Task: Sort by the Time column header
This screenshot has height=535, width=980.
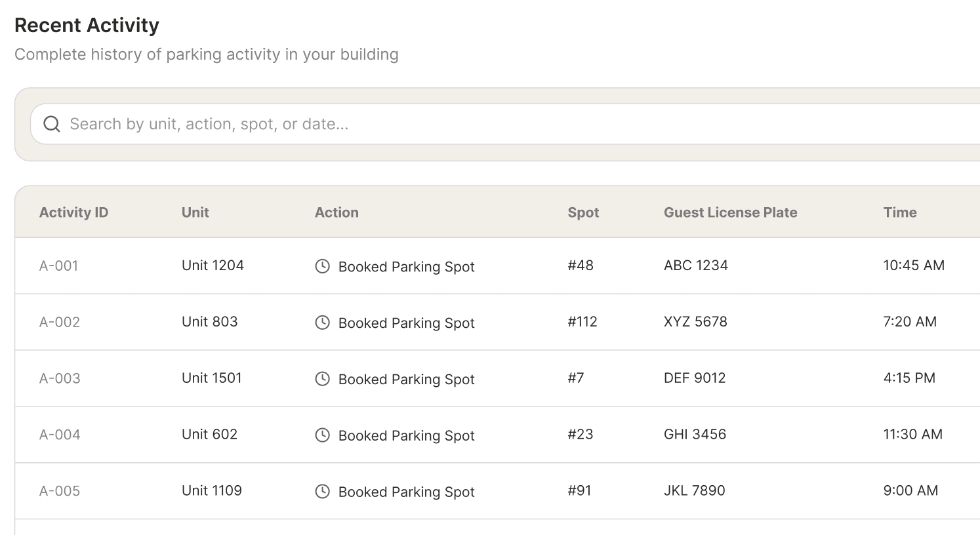Action: pos(899,212)
